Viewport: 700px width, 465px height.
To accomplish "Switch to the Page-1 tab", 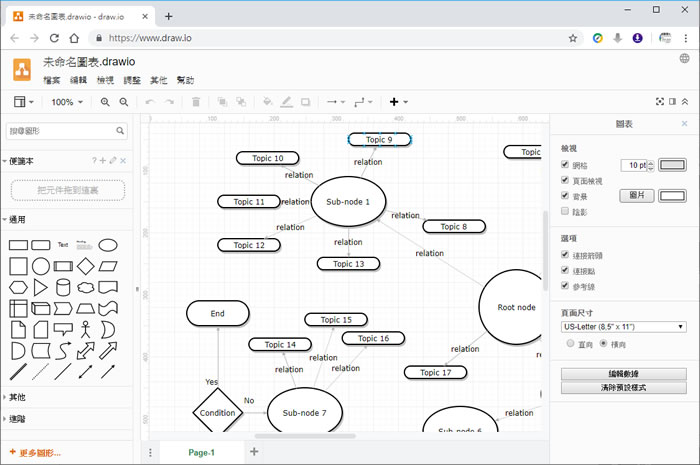I will pyautogui.click(x=201, y=452).
